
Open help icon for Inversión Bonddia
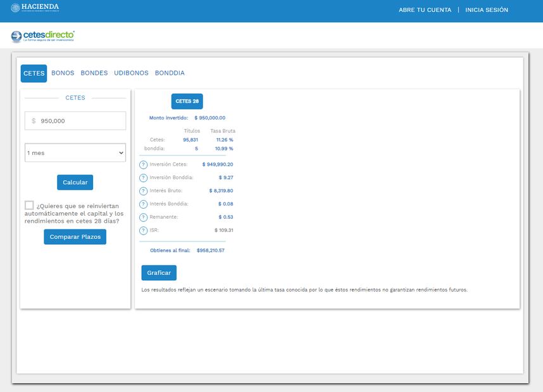(144, 178)
